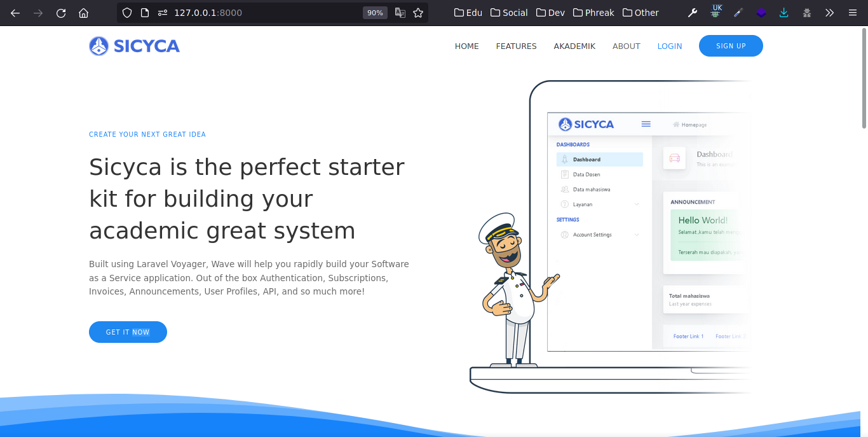868x437 pixels.
Task: Show more toolbar items with double chevron
Action: (830, 13)
